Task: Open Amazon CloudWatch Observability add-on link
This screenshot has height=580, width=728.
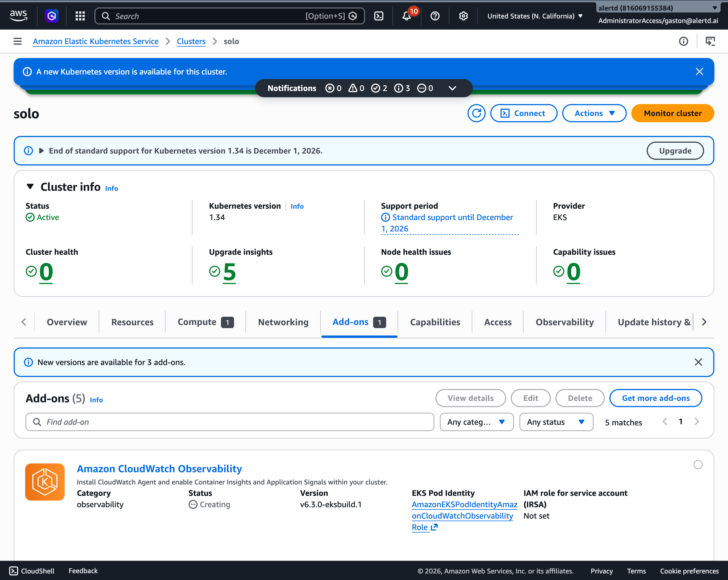Action: (159, 469)
